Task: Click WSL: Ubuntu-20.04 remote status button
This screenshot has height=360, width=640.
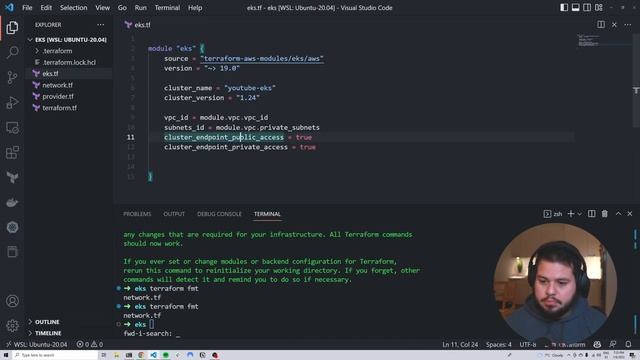Action: click(x=36, y=344)
